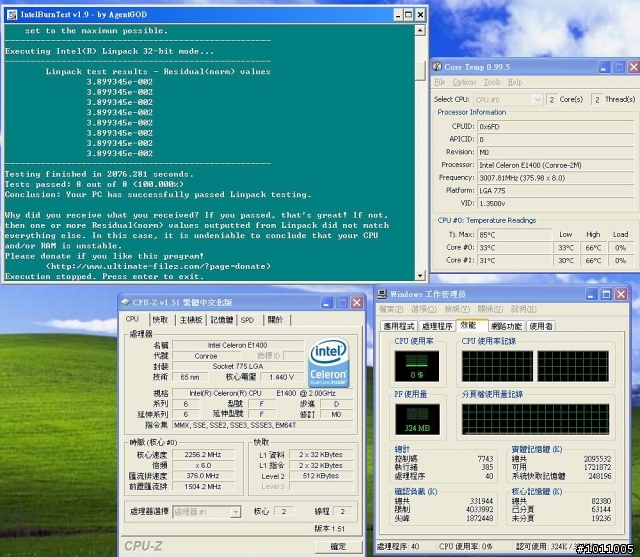Image resolution: width=640 pixels, height=557 pixels.
Task: Click the Processor field Intel Celeron E1400 (Conroe-2M)
Action: click(x=556, y=165)
